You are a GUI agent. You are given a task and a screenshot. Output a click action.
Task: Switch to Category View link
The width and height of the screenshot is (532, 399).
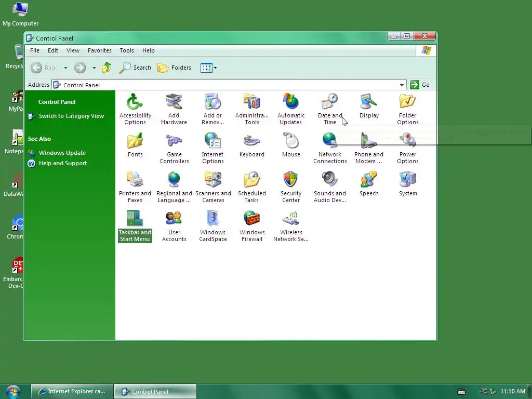71,116
